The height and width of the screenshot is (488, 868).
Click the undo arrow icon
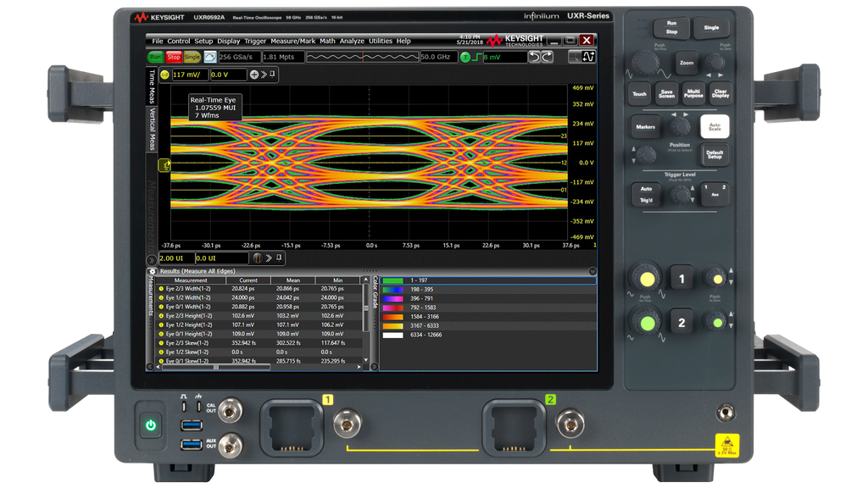click(533, 57)
